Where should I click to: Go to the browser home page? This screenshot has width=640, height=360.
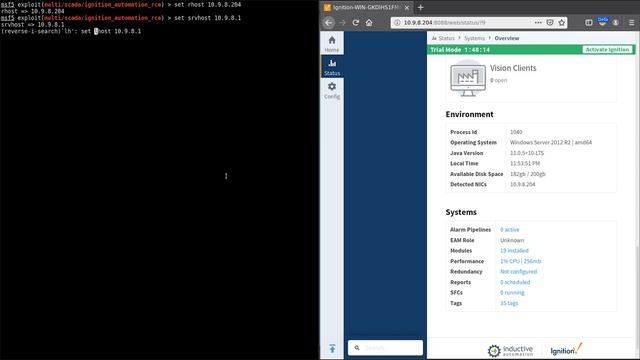[x=369, y=22]
